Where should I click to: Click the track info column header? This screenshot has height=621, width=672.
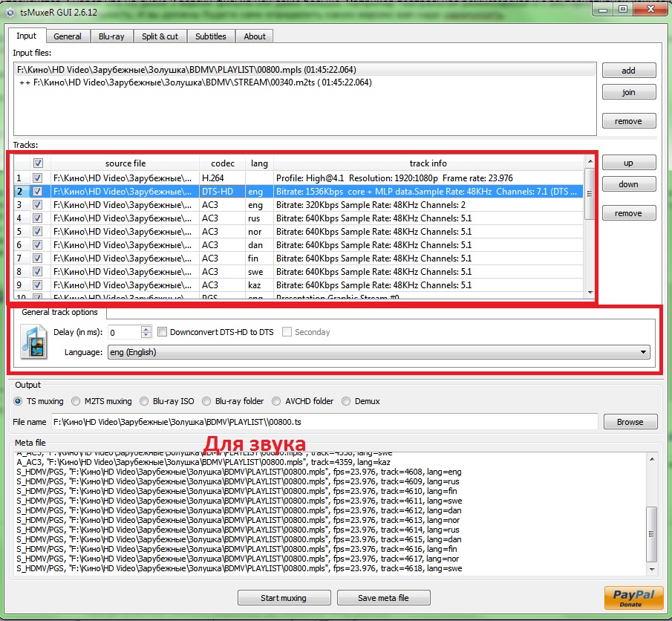428,163
